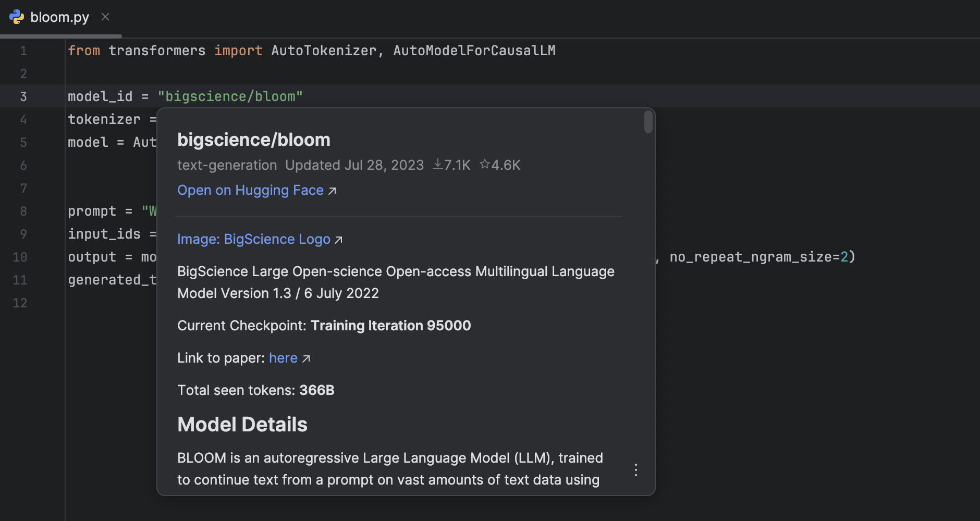Close the bloom.py tab
980x521 pixels.
click(105, 16)
